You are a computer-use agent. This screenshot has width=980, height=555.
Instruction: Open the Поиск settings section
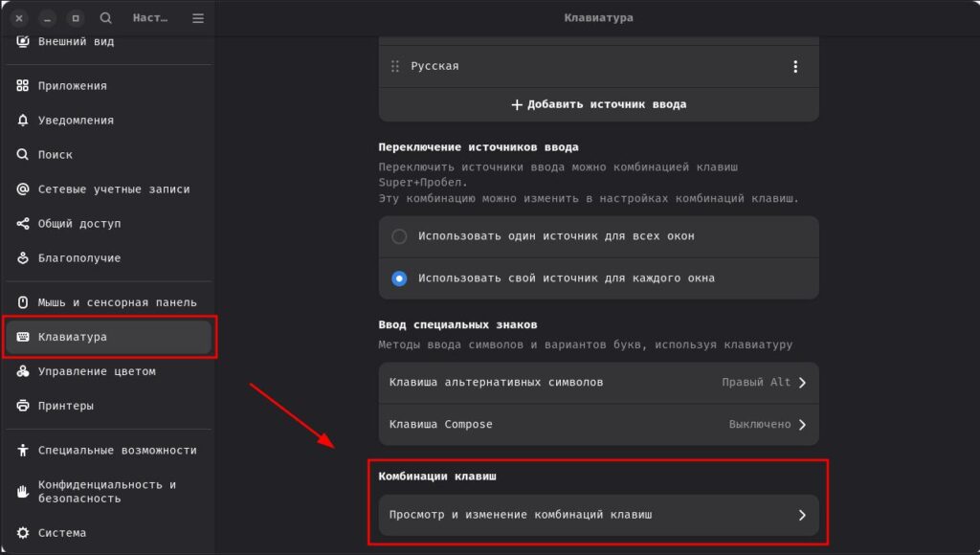tap(109, 154)
